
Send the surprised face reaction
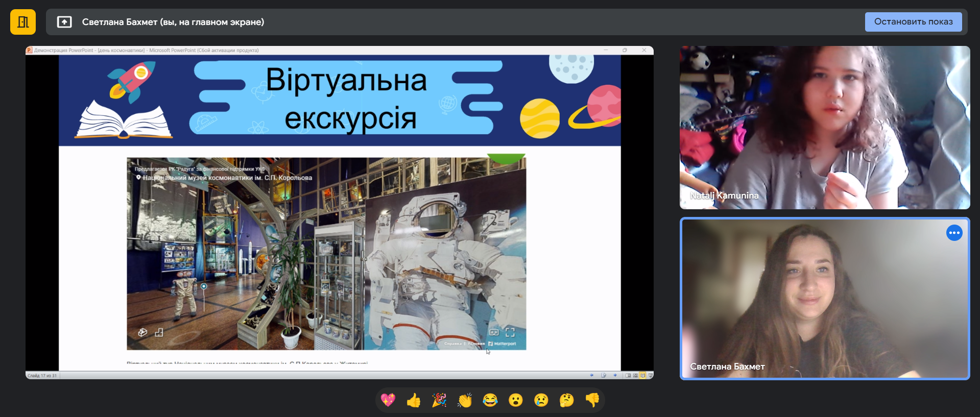click(x=516, y=400)
